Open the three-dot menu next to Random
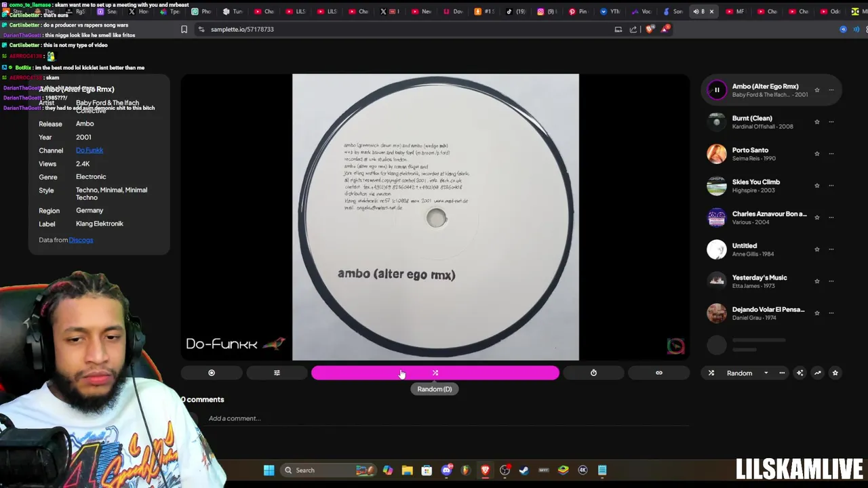 coord(782,373)
